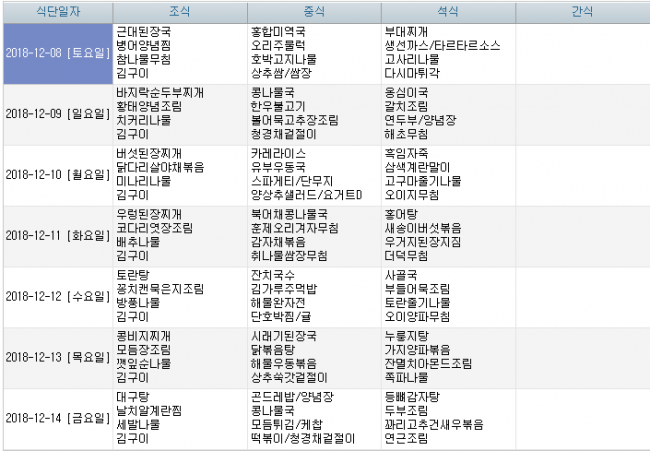
Task: Click the empty 간식 cell for 2018-12-08
Action: 581,53
